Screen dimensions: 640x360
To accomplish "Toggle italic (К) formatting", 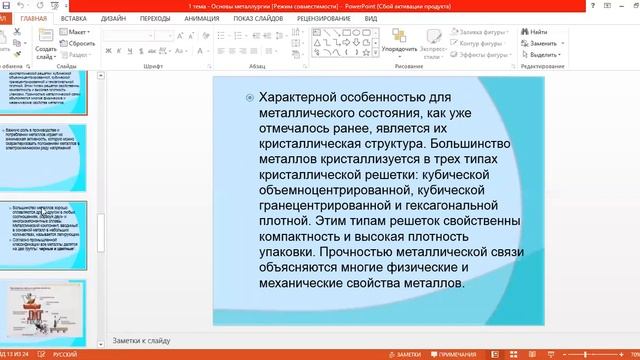I will coord(119,51).
